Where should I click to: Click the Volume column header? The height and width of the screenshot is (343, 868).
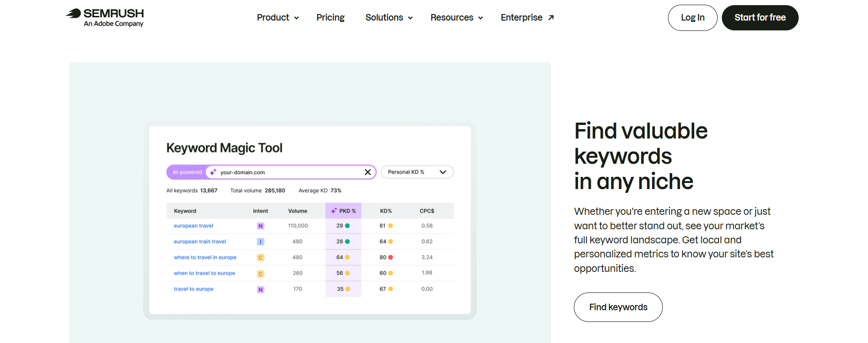coord(297,211)
